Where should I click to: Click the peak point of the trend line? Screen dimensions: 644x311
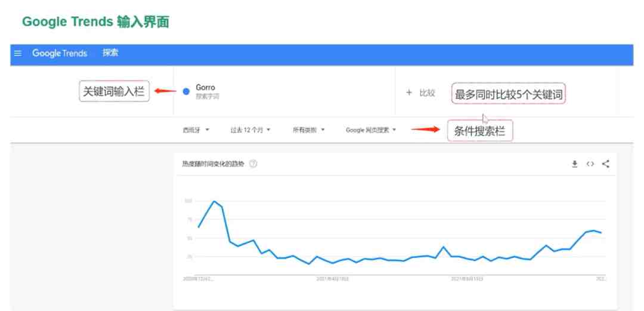tap(214, 201)
